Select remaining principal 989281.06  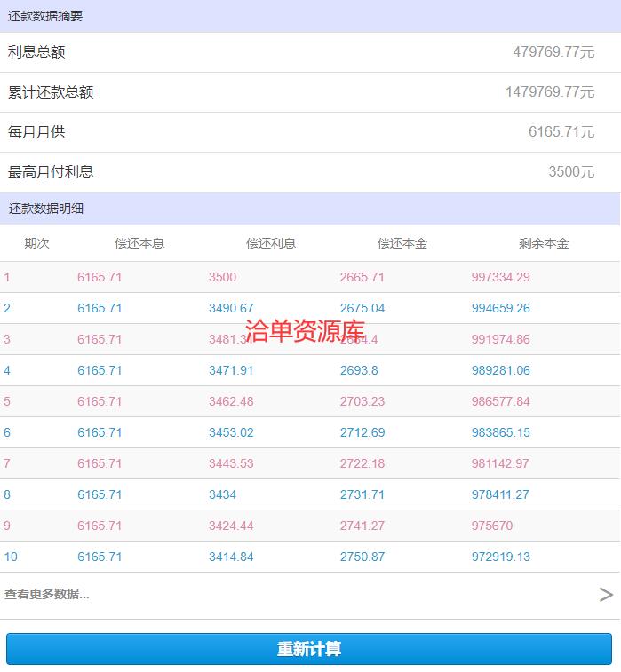tap(500, 370)
